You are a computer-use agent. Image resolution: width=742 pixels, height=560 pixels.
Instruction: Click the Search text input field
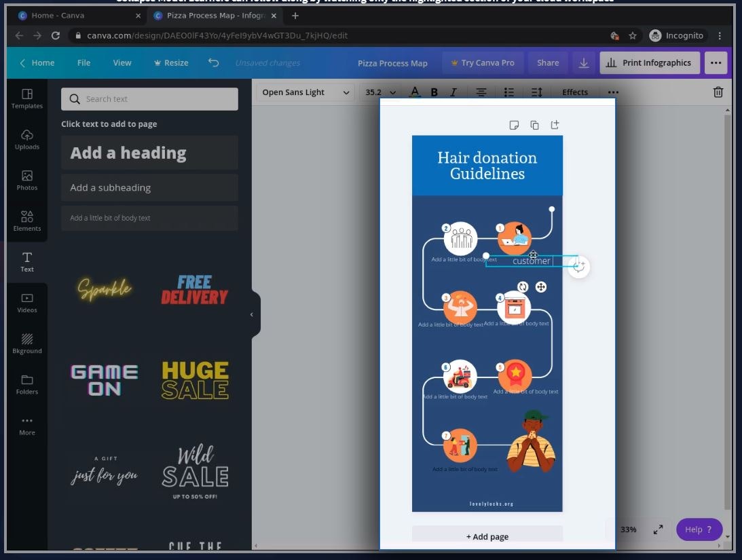(149, 98)
